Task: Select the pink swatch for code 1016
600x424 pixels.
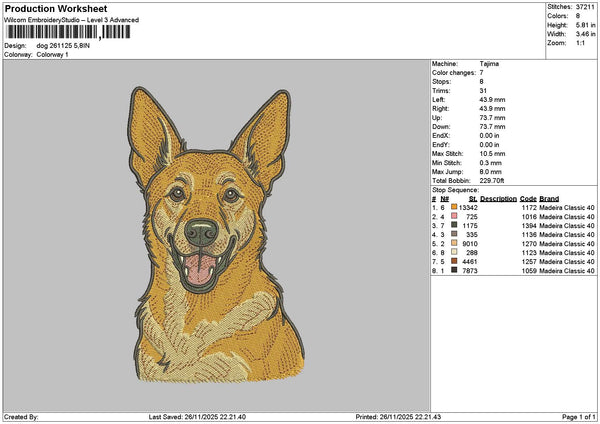Action: click(454, 216)
